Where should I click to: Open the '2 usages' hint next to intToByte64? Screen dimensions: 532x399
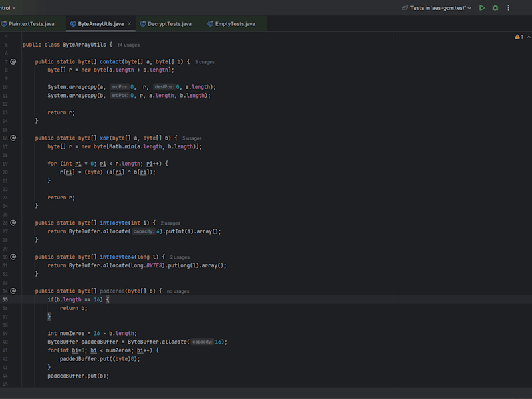click(x=180, y=257)
